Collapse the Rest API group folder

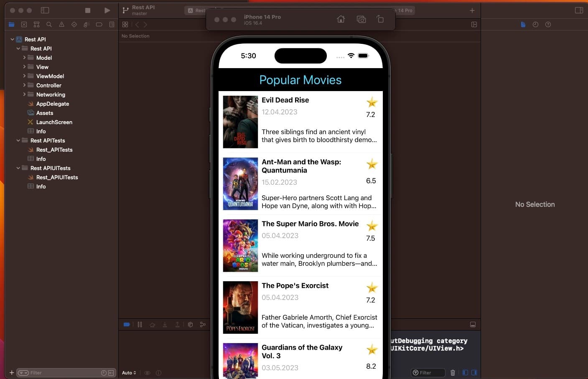(x=18, y=48)
